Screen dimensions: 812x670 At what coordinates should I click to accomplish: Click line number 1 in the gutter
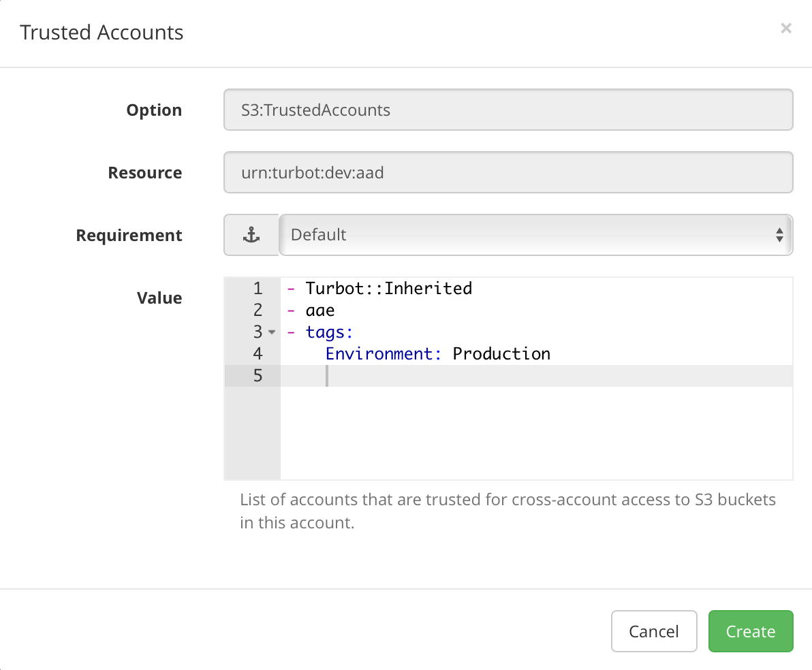coord(258,289)
